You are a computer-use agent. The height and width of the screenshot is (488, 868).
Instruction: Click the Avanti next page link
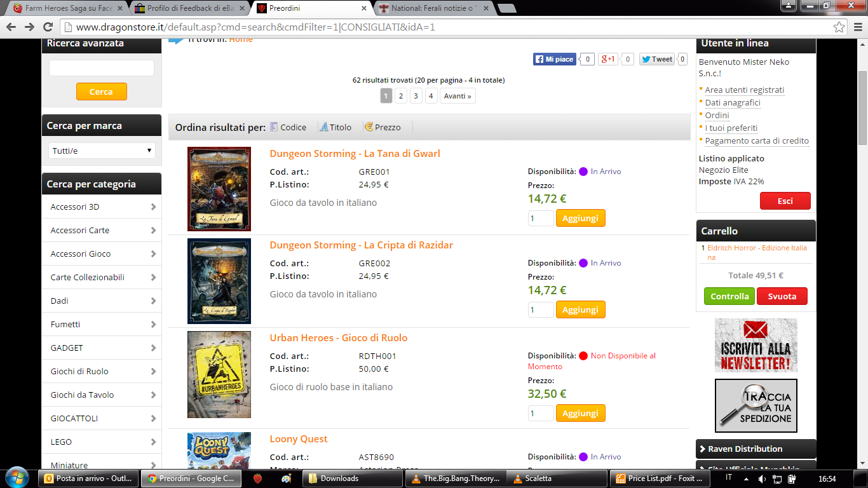458,96
